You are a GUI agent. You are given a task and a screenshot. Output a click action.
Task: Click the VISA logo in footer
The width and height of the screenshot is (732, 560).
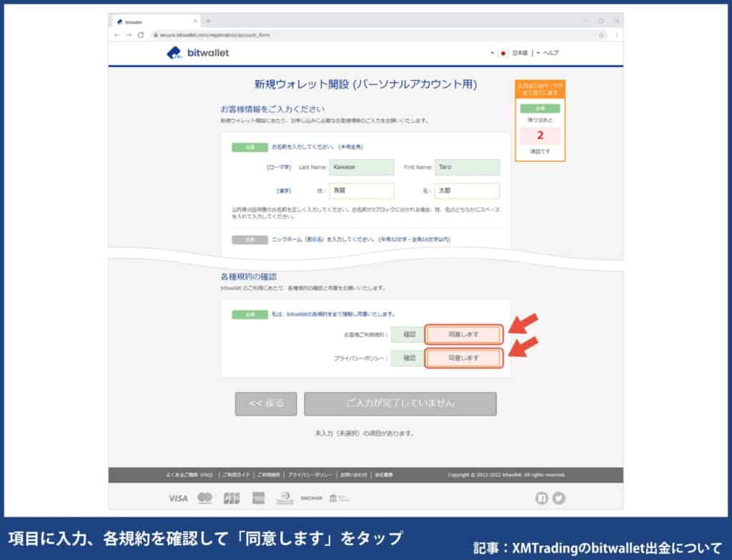tap(178, 499)
